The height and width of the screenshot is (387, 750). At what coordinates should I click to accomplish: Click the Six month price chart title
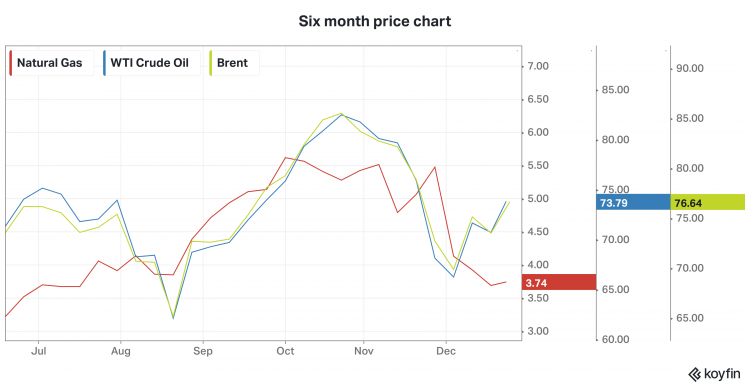[375, 22]
